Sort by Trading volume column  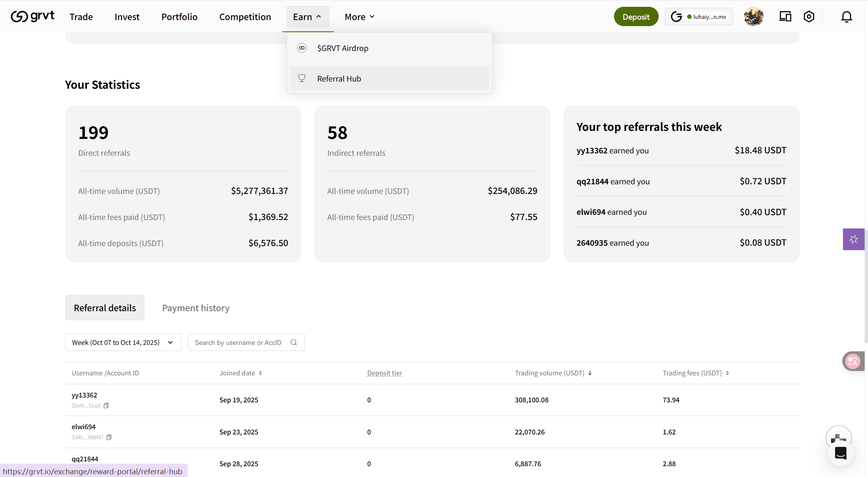pyautogui.click(x=590, y=373)
